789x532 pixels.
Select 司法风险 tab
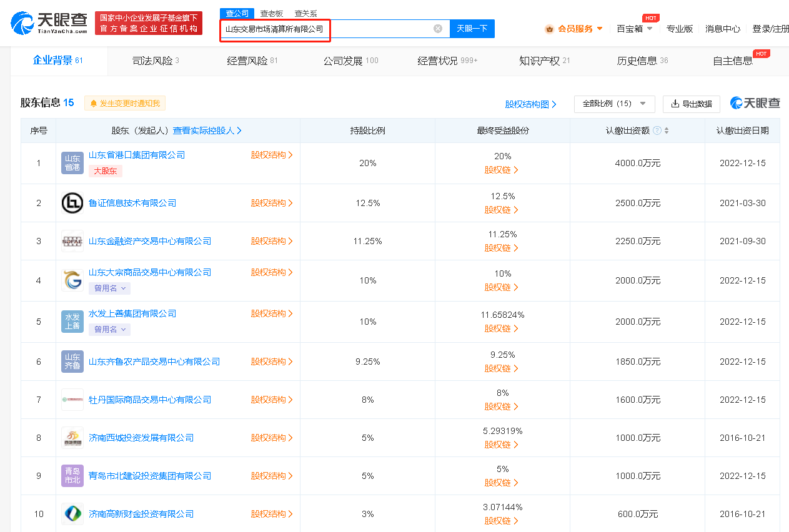[156, 61]
